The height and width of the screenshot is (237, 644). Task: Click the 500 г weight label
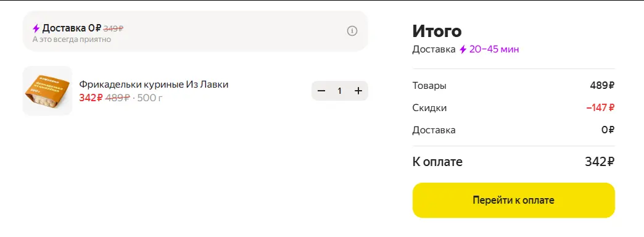click(150, 98)
